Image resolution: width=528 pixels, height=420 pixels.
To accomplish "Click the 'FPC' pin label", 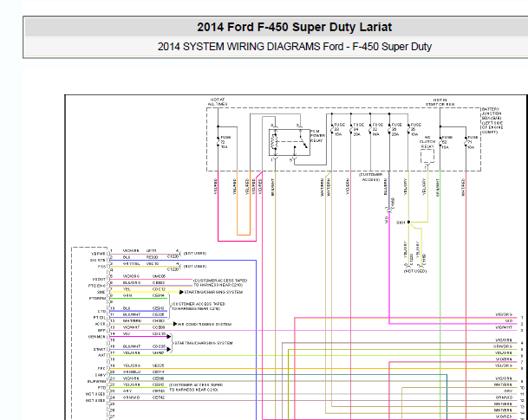I will click(x=101, y=369).
